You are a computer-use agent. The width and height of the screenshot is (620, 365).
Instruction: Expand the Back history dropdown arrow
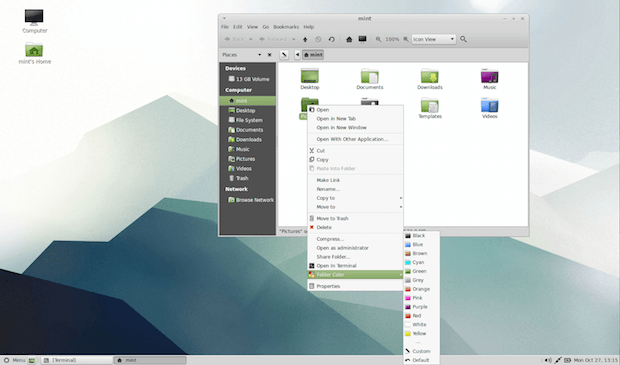click(250, 39)
